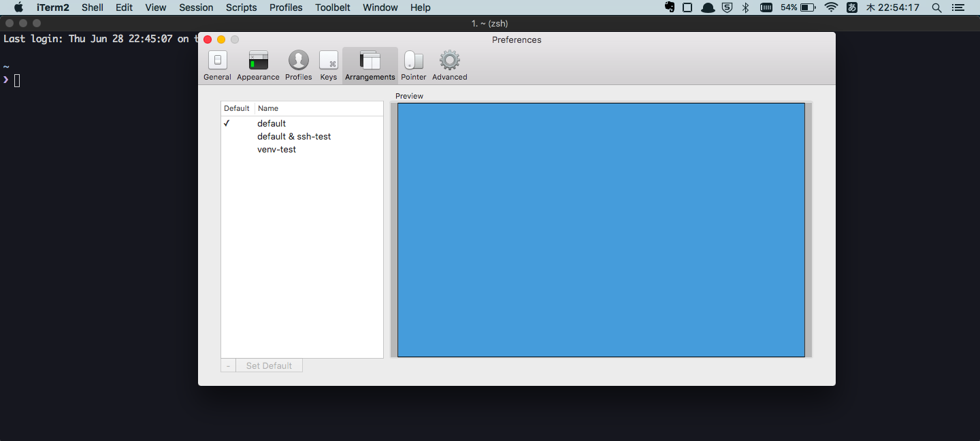Open the Edit menu
The image size is (980, 441).
(x=124, y=7)
